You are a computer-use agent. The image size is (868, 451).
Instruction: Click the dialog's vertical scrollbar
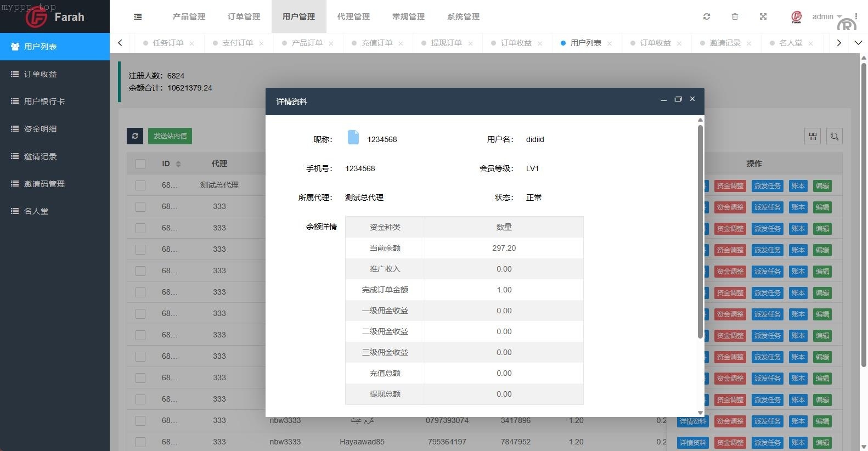[x=700, y=230]
